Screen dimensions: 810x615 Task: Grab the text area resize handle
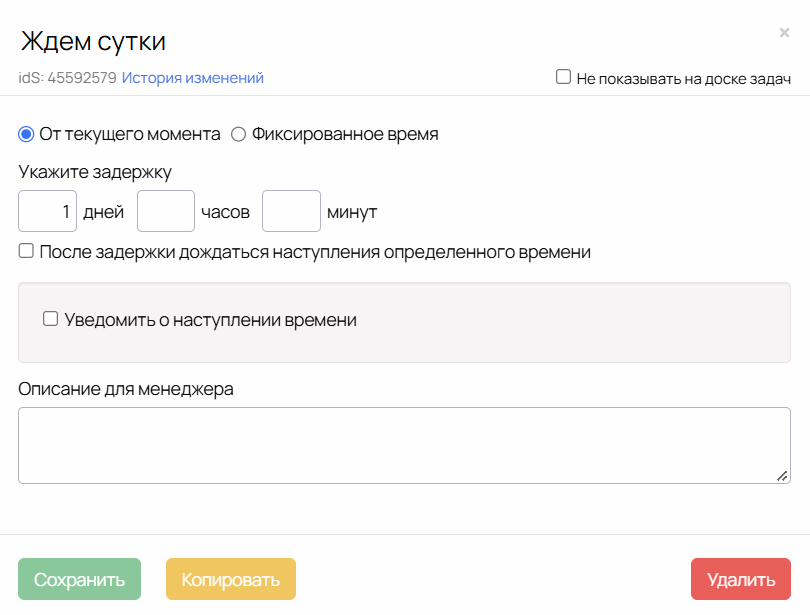point(783,476)
